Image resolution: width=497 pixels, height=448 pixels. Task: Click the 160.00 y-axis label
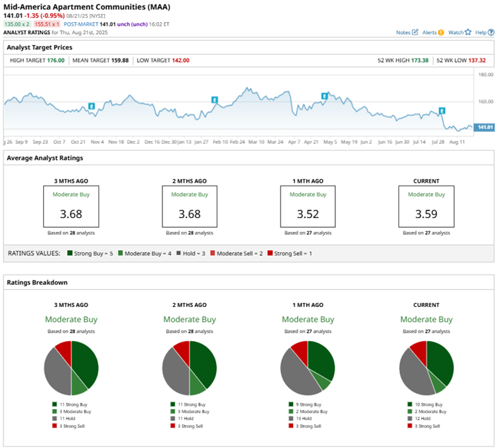pyautogui.click(x=486, y=101)
